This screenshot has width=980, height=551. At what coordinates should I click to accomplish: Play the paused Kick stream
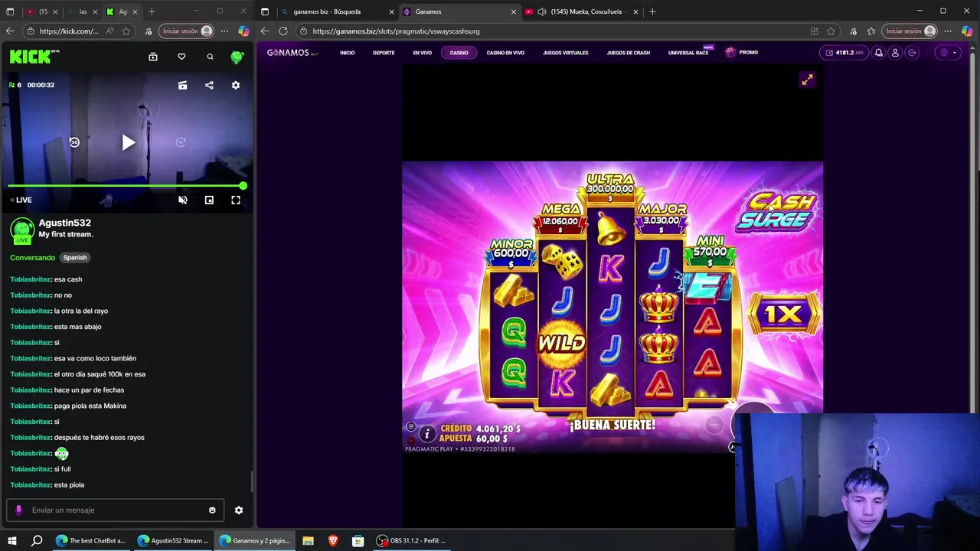point(128,142)
